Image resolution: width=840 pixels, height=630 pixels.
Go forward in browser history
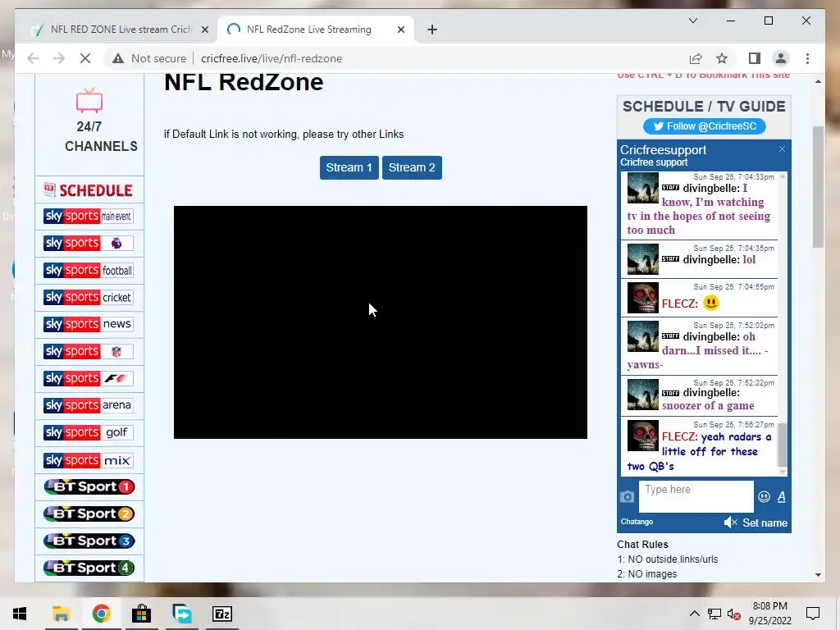pos(59,58)
